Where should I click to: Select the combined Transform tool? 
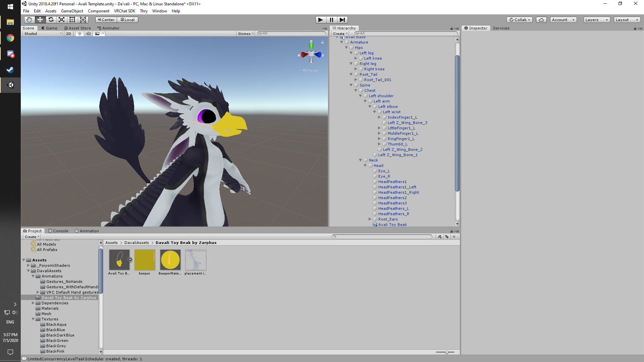click(83, 20)
